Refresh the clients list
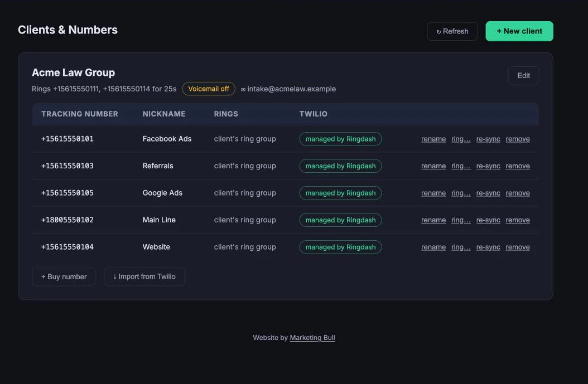 tap(452, 31)
